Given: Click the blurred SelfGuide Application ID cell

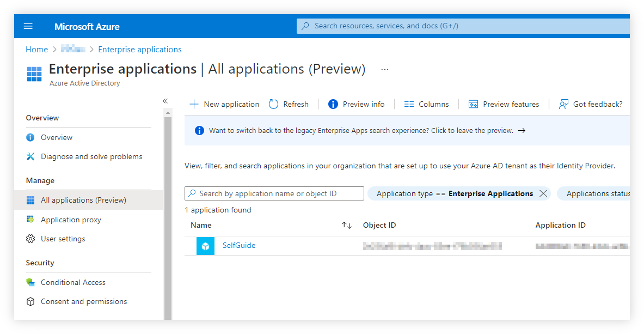Looking at the screenshot, I should click(x=582, y=246).
